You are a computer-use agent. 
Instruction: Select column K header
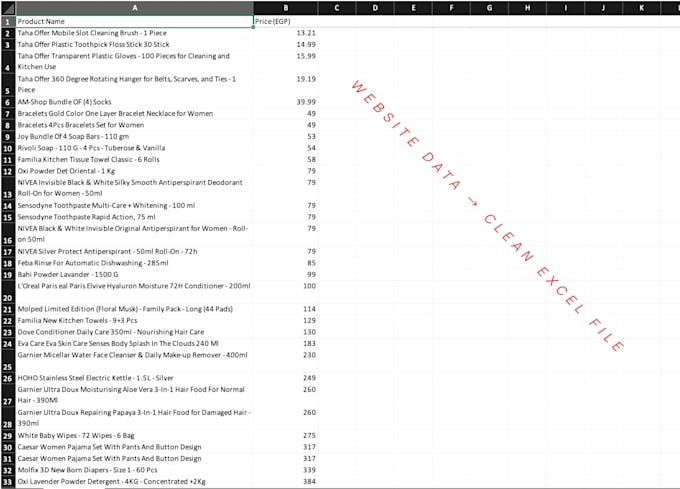pos(641,7)
